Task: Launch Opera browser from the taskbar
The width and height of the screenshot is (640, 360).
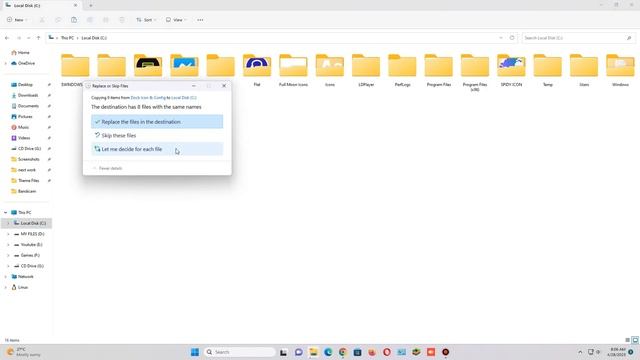Action: 387,352
